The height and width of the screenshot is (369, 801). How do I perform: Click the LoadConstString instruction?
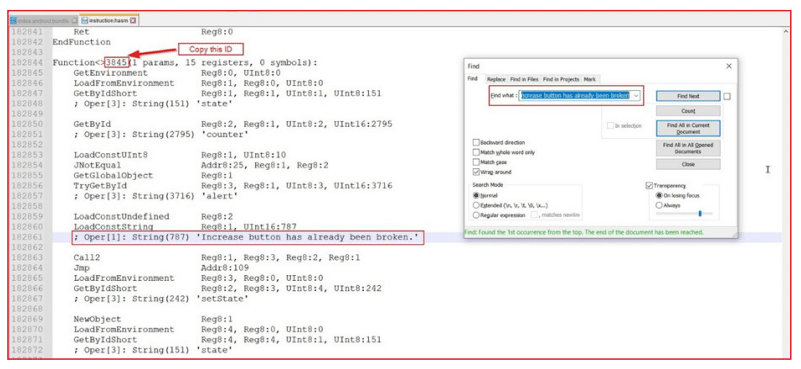(x=113, y=226)
